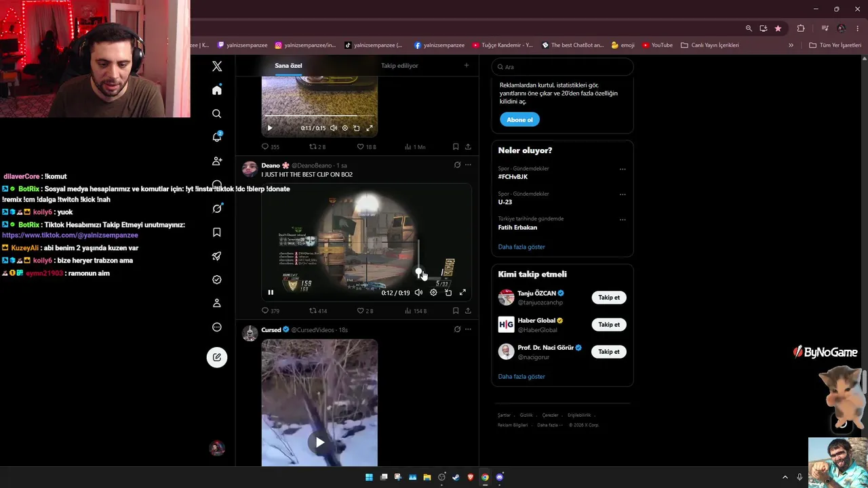Play the top video at 0:13 / 0:15
This screenshot has height=488, width=868.
(270, 128)
